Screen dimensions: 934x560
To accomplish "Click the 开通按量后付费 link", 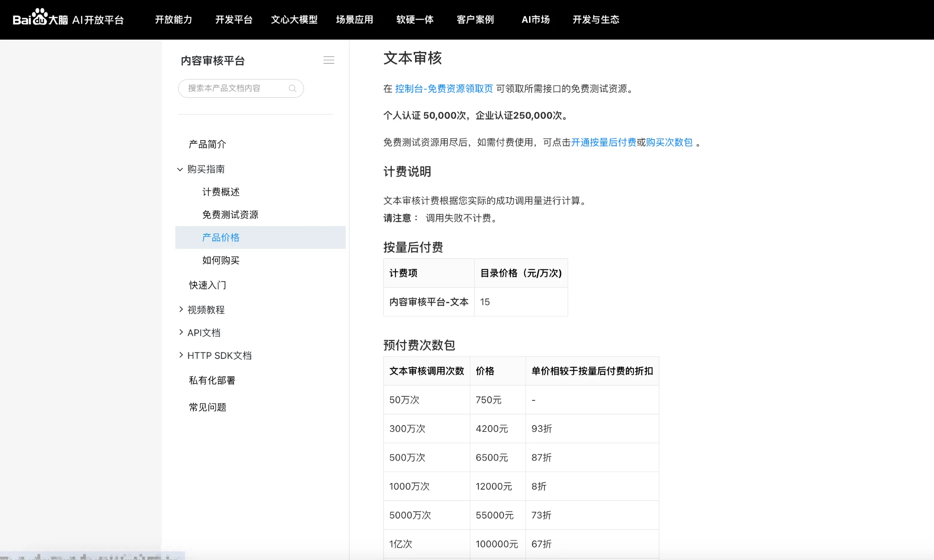I will pyautogui.click(x=603, y=143).
